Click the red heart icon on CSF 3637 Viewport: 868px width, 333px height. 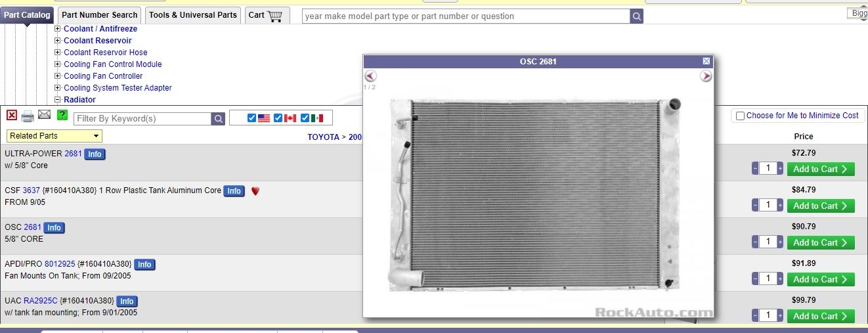pyautogui.click(x=255, y=191)
